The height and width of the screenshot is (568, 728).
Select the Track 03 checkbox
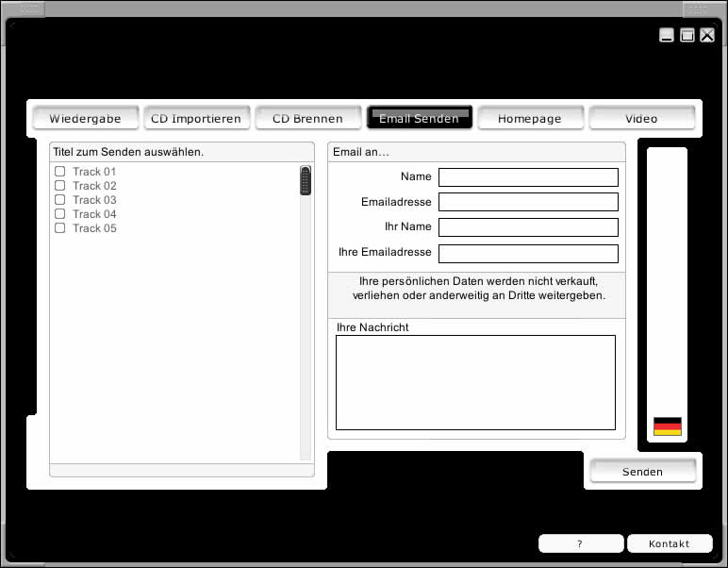click(60, 200)
